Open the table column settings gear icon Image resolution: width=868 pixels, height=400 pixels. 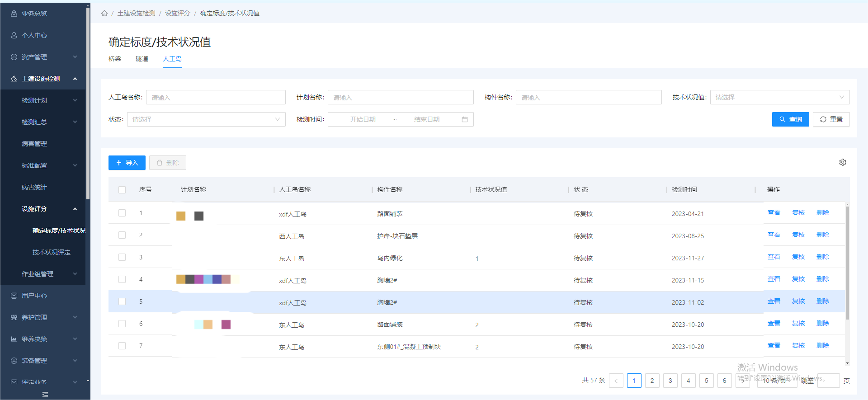(x=843, y=162)
